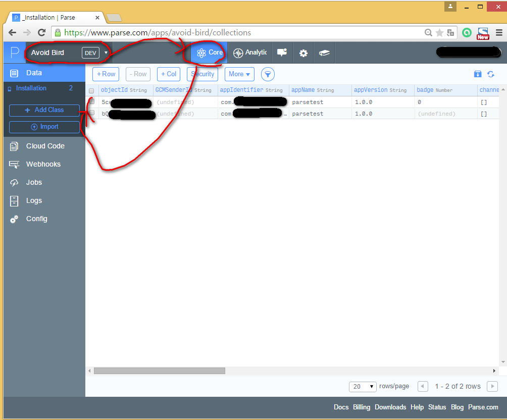
Task: Click the filter funnel icon
Action: [268, 74]
